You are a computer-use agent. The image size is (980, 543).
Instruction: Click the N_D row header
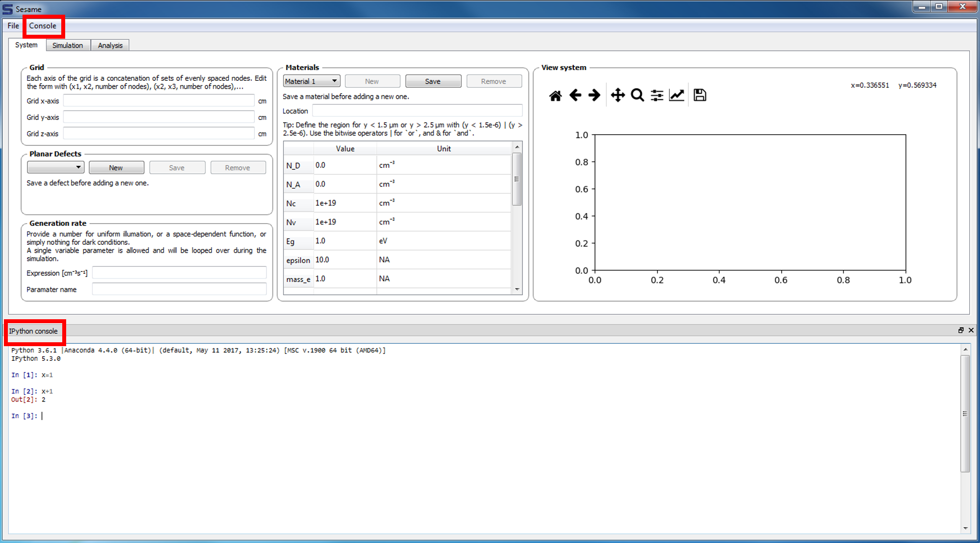point(298,165)
